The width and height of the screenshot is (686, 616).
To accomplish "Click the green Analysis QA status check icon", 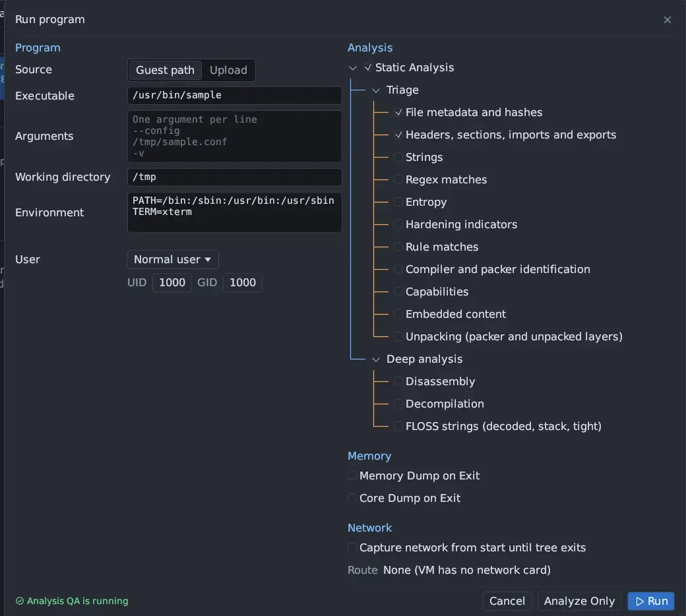I will [x=20, y=601].
